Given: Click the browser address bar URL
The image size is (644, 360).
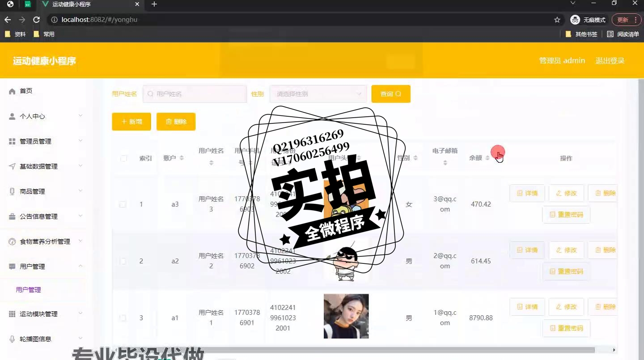Looking at the screenshot, I should [99, 20].
